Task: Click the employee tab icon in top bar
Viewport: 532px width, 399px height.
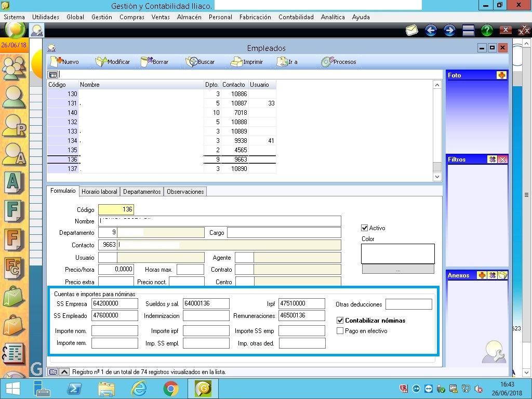Action: (36, 30)
